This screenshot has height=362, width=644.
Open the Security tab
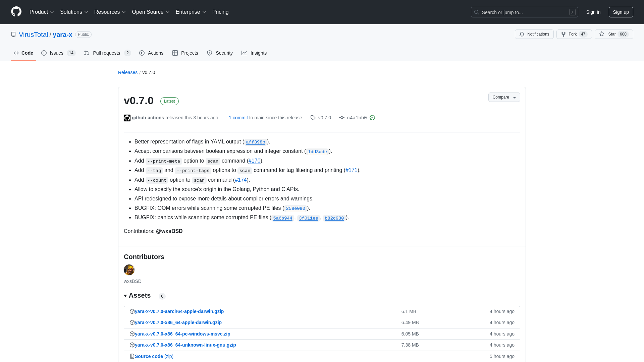(220, 53)
